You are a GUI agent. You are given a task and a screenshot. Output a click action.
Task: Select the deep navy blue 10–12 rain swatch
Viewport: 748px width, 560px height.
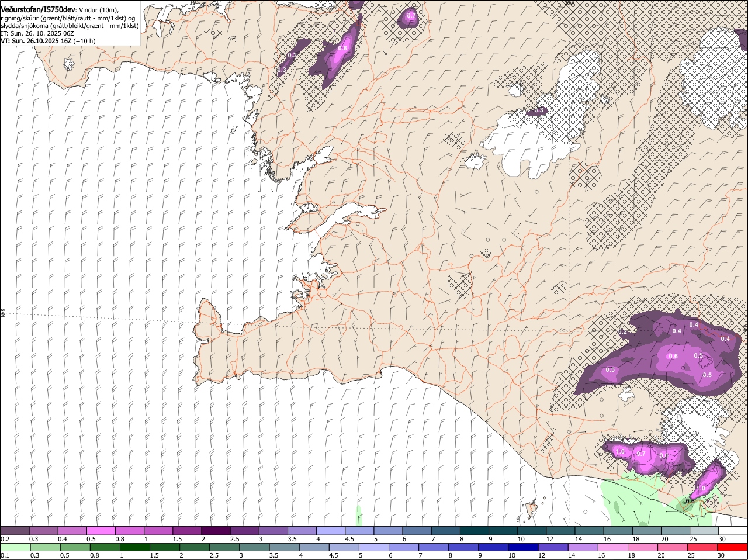tap(524, 547)
